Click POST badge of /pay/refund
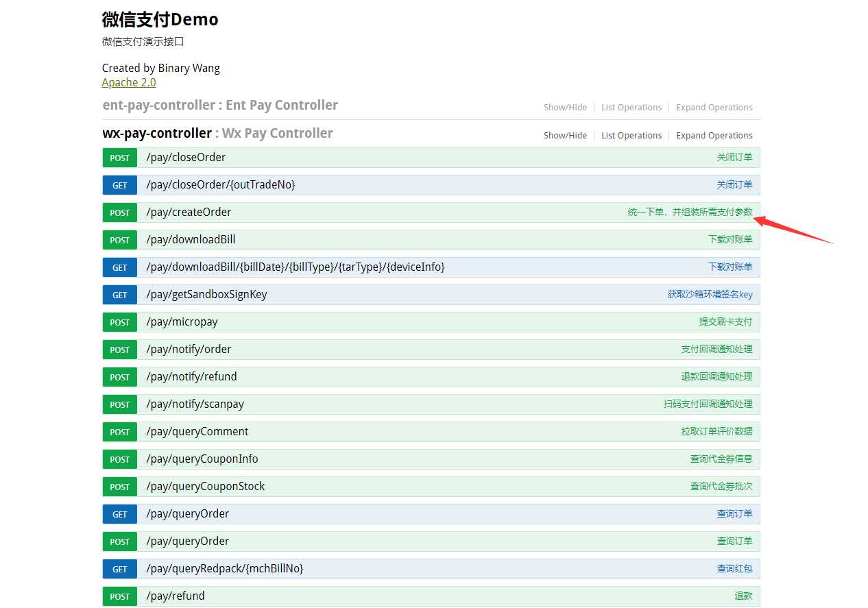 (x=120, y=596)
